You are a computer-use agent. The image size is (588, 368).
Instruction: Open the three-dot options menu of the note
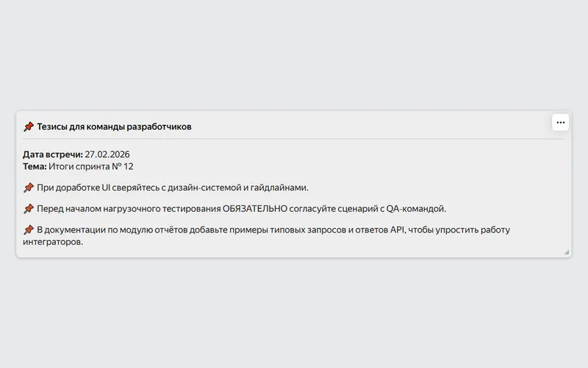point(560,122)
